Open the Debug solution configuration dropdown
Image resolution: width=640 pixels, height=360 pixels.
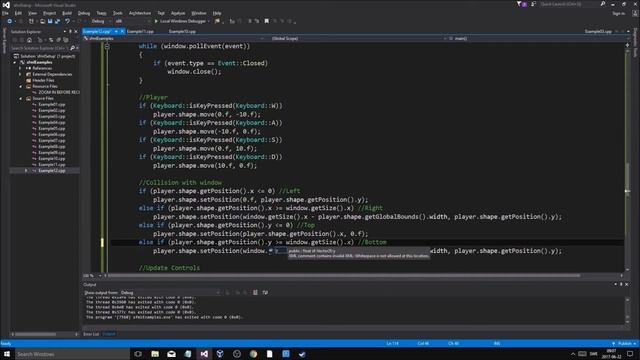(100, 21)
